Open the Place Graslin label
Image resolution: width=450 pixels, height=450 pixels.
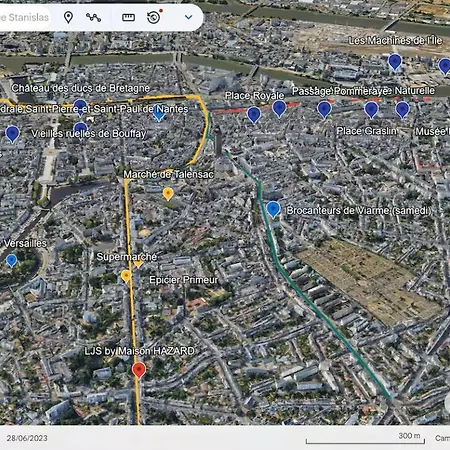367,131
